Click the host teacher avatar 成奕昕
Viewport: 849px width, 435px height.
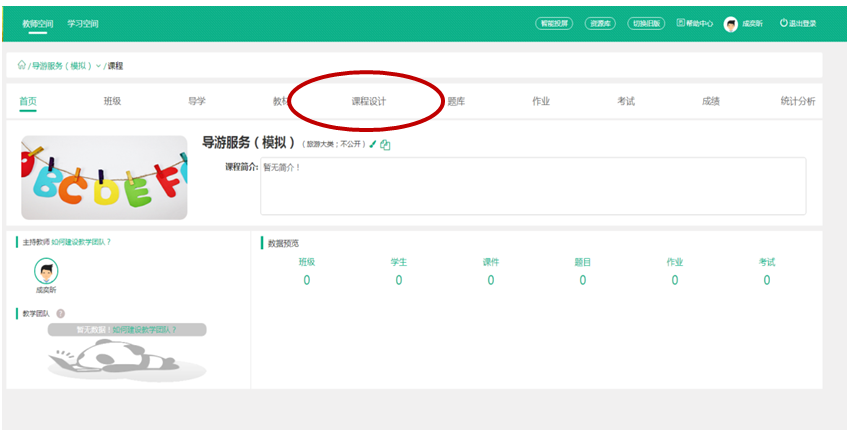[46, 270]
